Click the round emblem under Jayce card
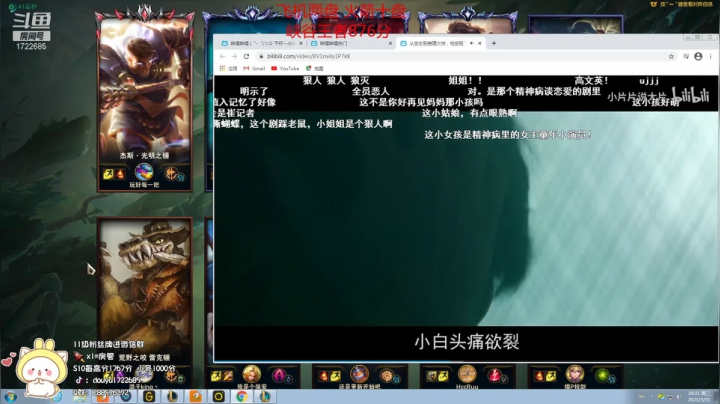 tap(144, 172)
